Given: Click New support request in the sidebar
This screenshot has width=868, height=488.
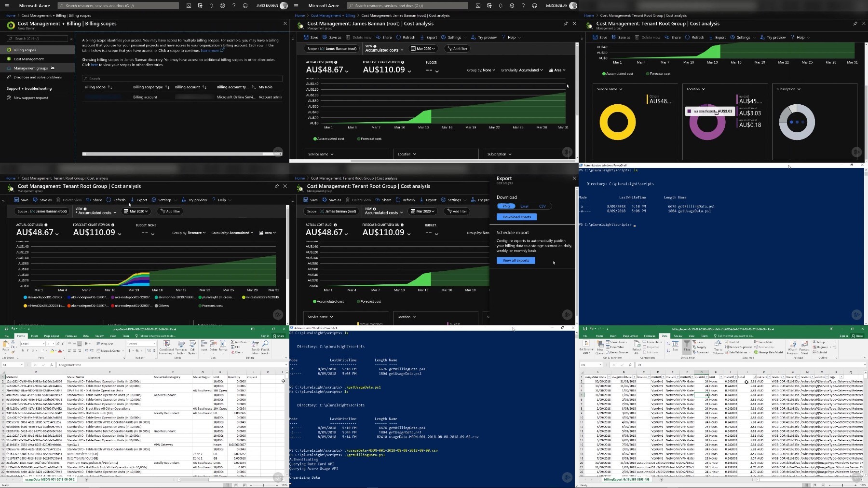Looking at the screenshot, I should pos(30,98).
